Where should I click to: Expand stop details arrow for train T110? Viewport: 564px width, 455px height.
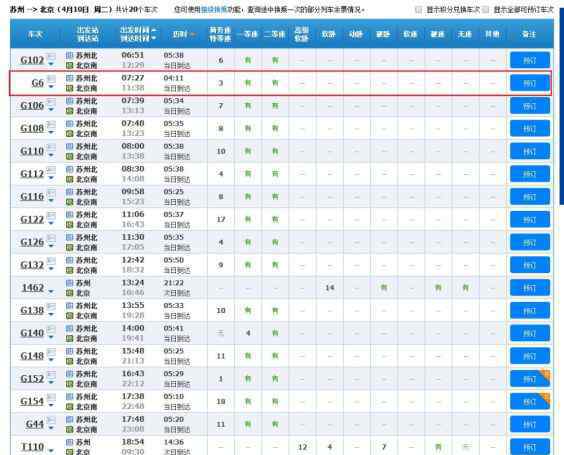[x=51, y=450]
